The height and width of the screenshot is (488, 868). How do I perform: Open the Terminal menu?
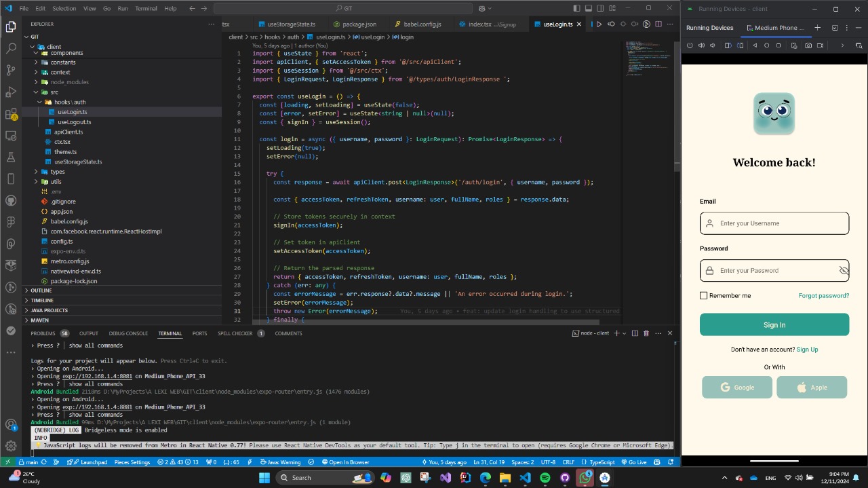click(146, 8)
